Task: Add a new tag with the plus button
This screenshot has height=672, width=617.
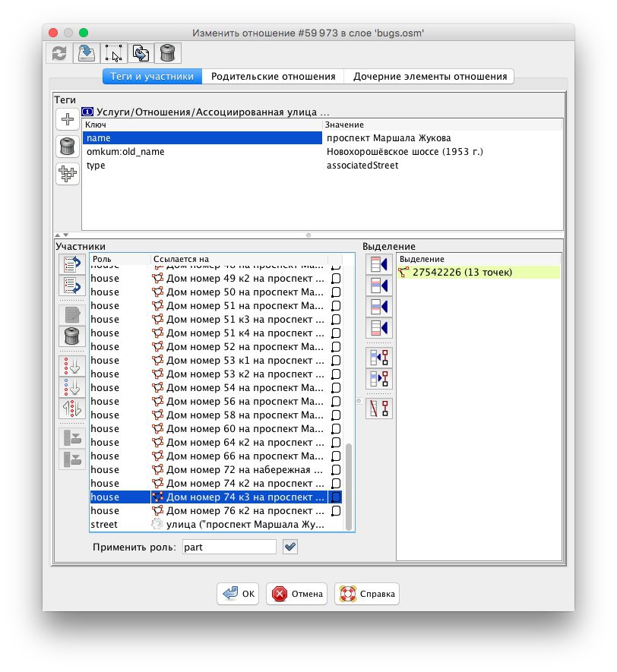Action: [x=67, y=120]
